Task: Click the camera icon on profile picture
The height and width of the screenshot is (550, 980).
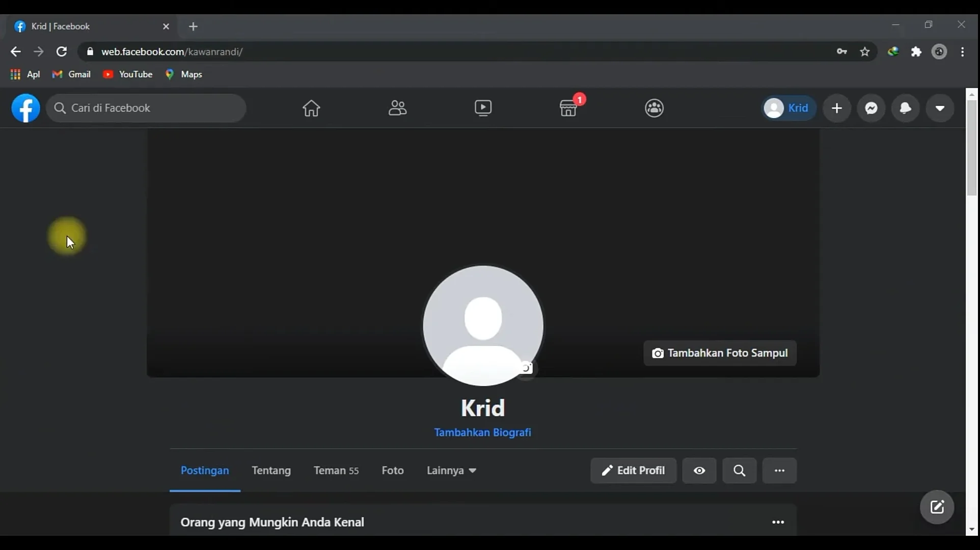Action: (x=526, y=368)
